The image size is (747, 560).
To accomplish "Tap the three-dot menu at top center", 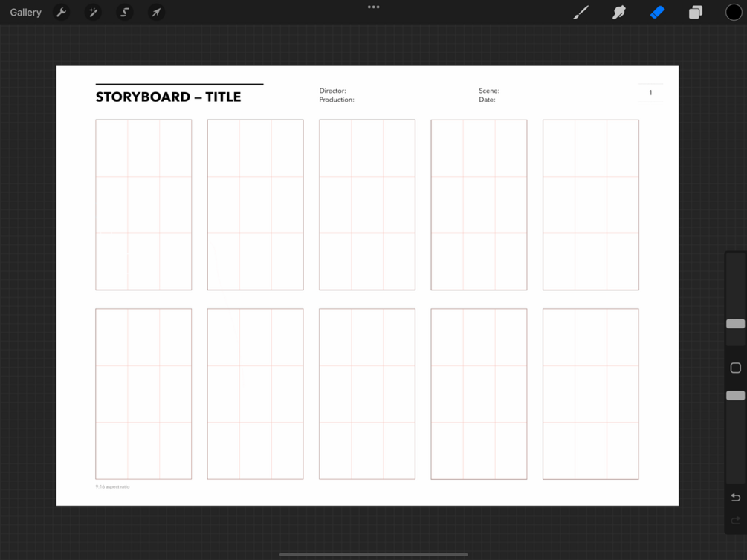I will (373, 7).
